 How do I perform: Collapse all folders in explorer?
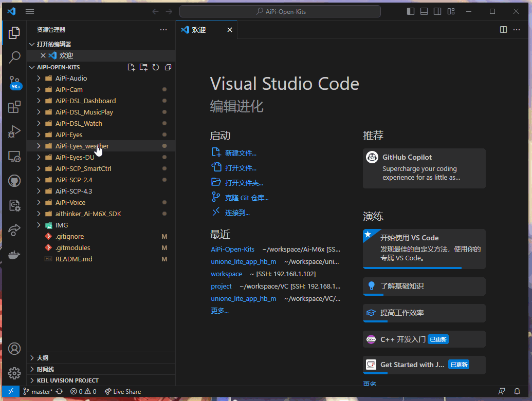(x=168, y=67)
